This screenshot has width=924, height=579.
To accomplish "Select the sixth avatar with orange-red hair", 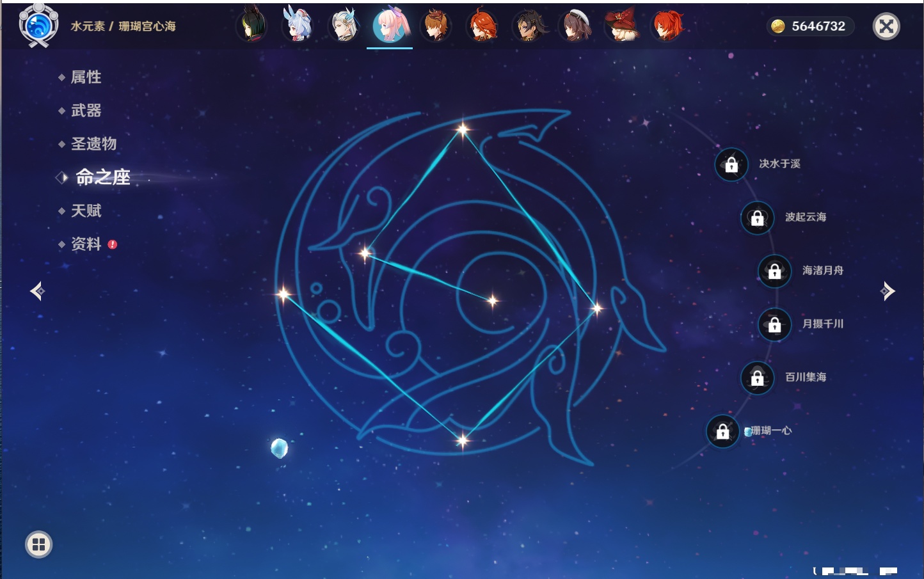I will (x=482, y=26).
